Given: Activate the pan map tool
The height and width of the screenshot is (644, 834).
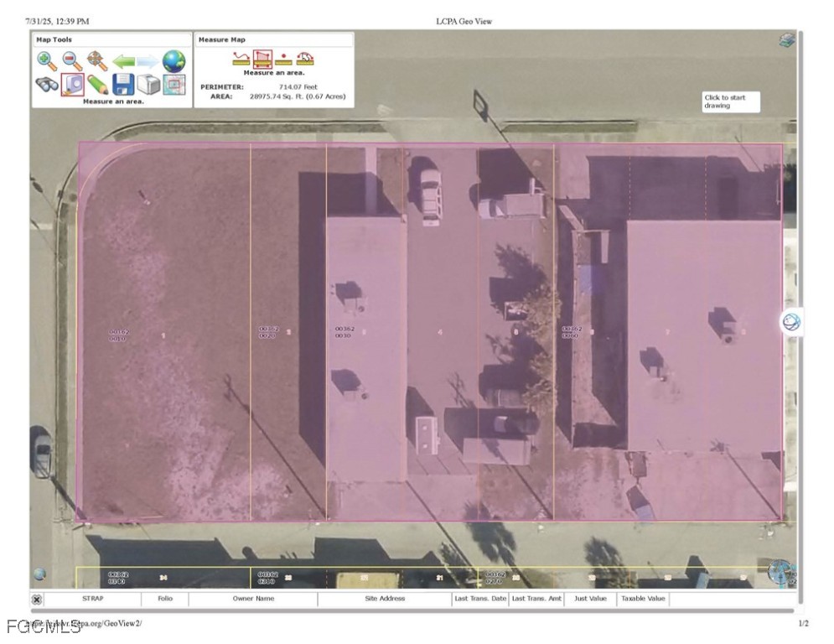Looking at the screenshot, I should point(98,60).
